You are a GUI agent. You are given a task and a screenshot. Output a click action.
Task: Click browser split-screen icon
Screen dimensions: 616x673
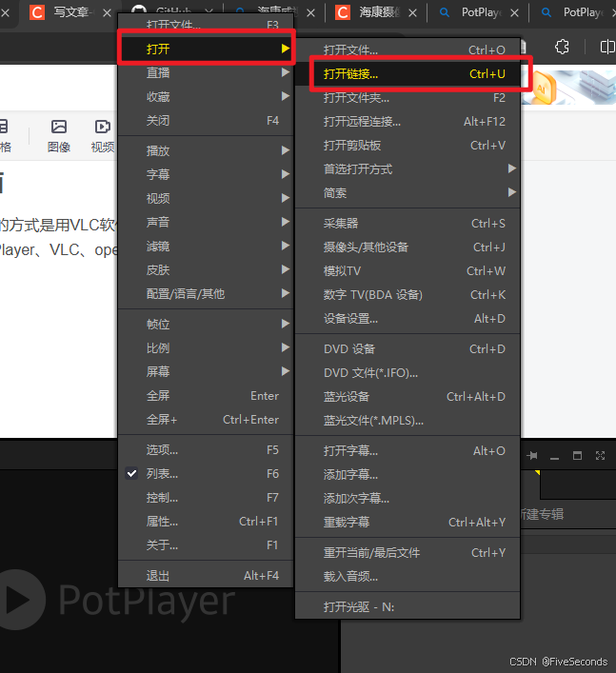click(607, 47)
